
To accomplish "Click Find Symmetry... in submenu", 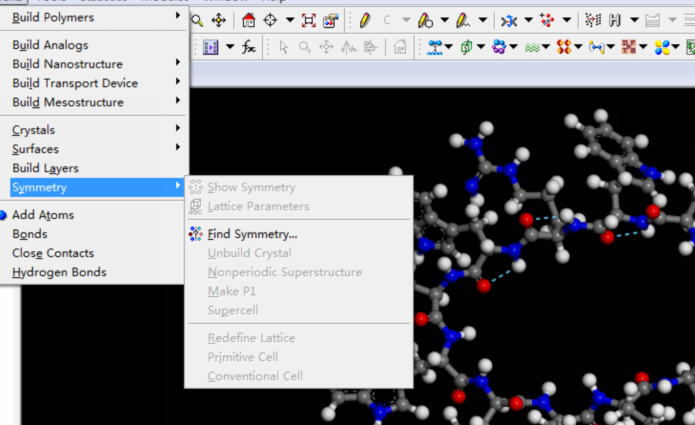I will click(299, 234).
